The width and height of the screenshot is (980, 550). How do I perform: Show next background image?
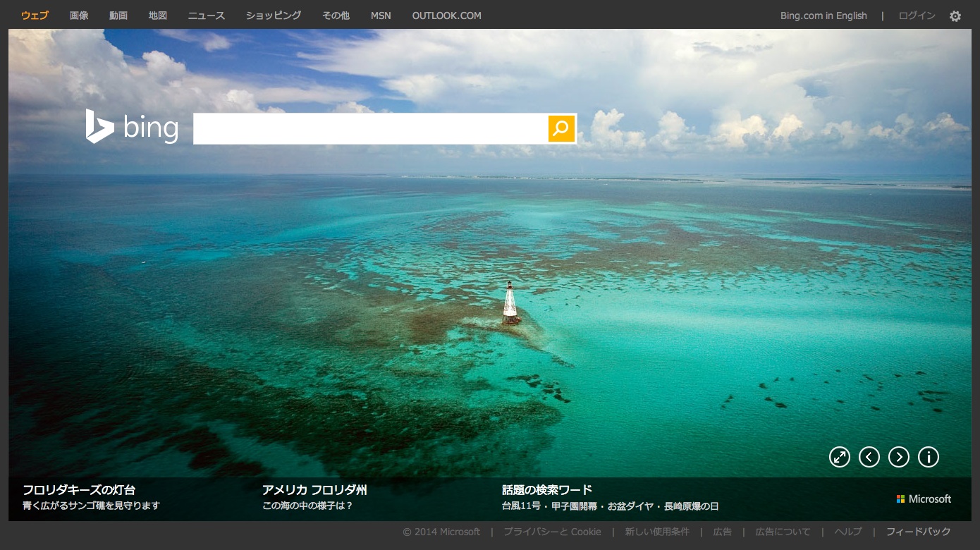[899, 457]
